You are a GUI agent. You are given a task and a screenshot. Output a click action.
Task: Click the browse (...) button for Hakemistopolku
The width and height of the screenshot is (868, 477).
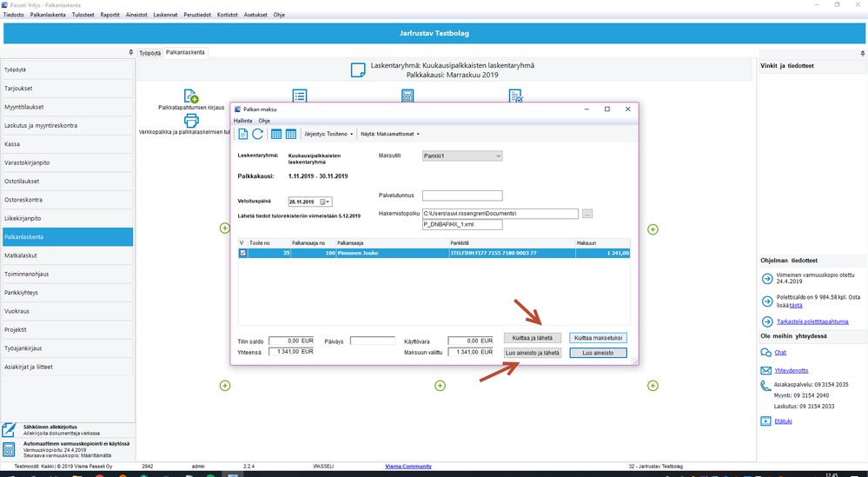point(587,214)
